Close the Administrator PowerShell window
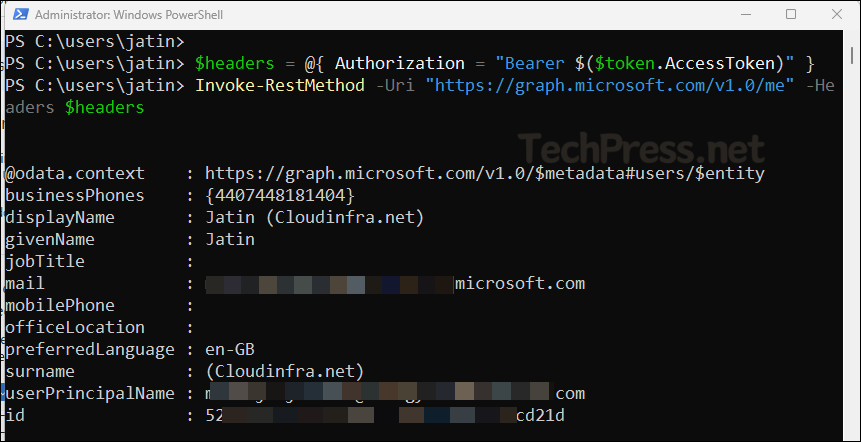Viewport: 861px width, 442px height. coord(836,16)
